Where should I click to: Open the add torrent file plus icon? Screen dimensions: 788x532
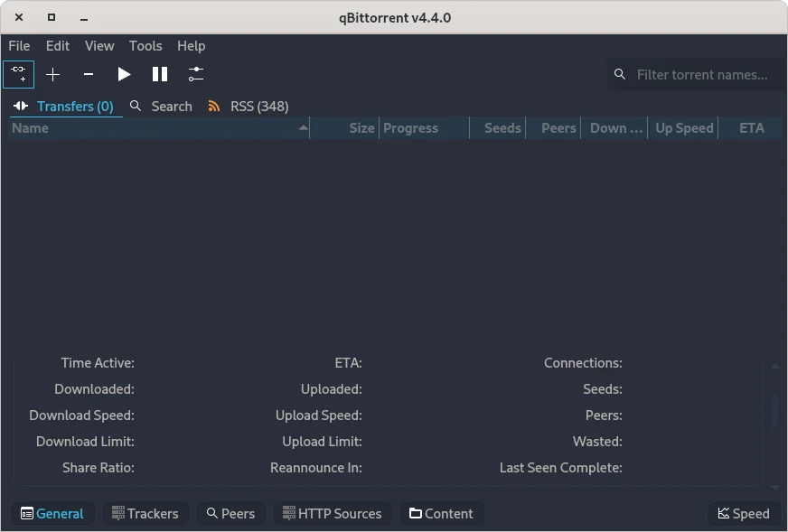coord(52,74)
